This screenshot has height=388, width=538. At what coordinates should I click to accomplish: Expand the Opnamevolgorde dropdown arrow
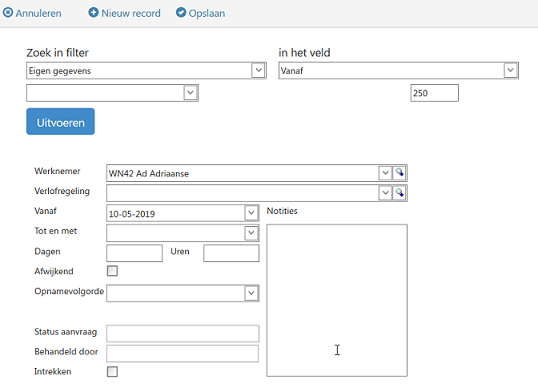(x=251, y=293)
